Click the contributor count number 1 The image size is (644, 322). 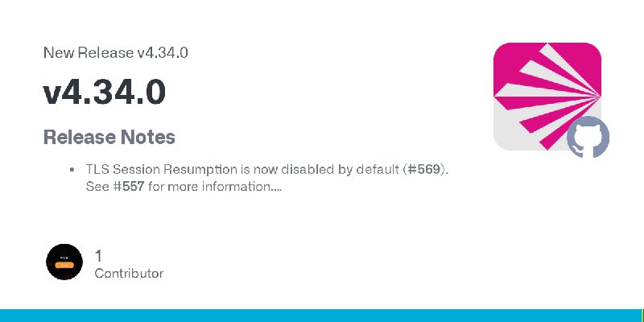coord(98,256)
